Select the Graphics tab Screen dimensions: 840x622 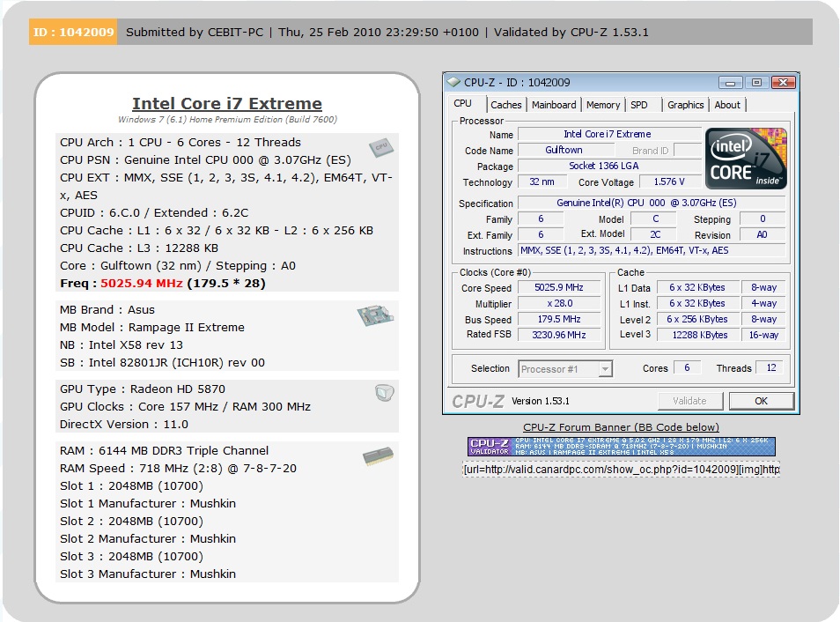[685, 105]
